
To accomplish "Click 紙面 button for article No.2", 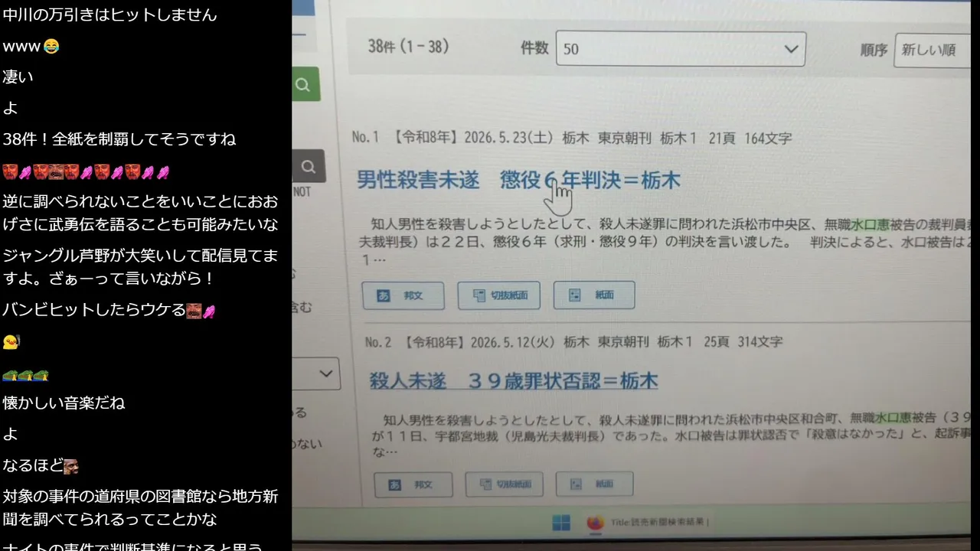I will 594,484.
